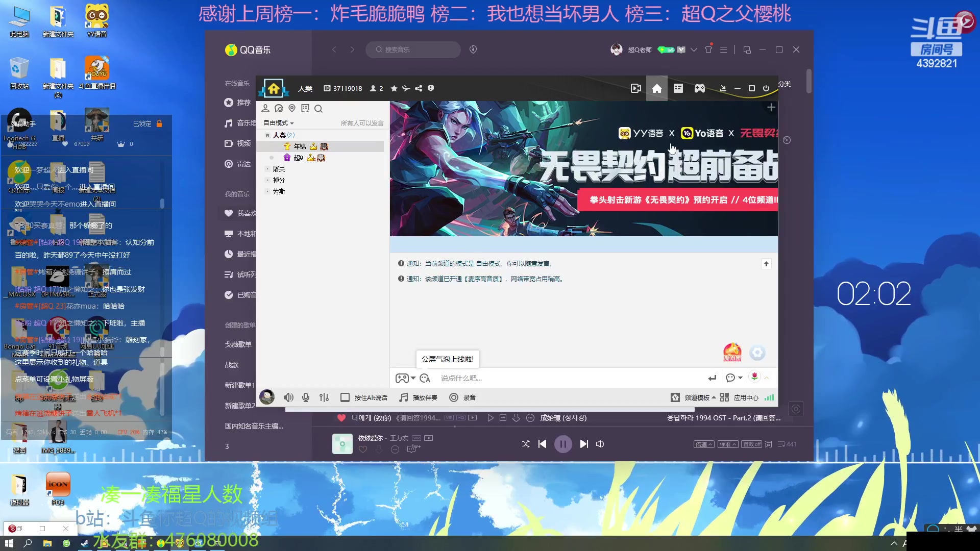Open 推荐 in QQ Music sidebar

pos(239,103)
